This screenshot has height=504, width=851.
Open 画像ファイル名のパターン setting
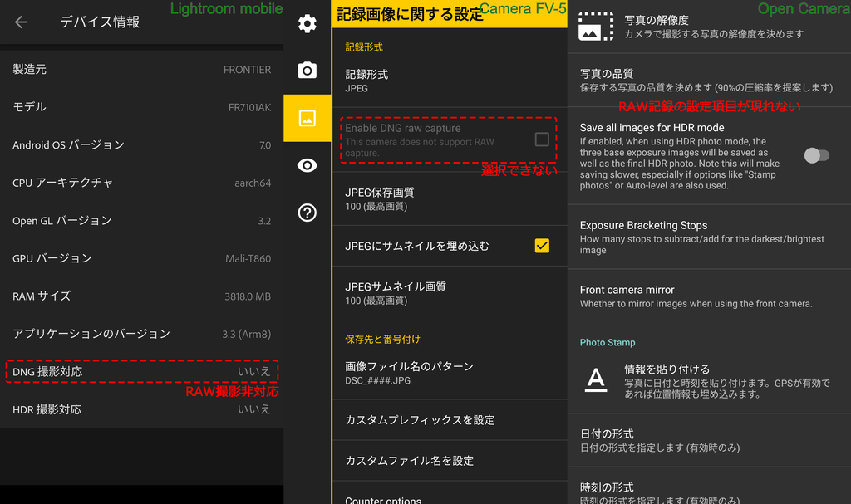point(450,373)
